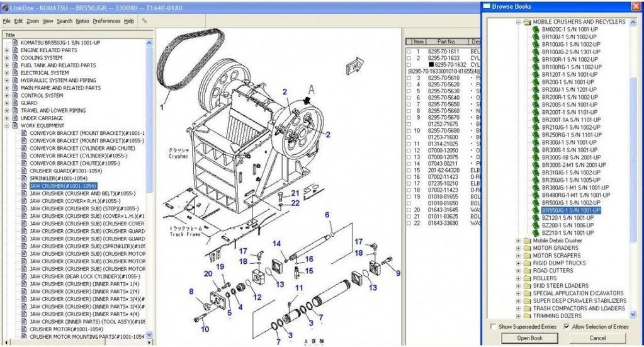The width and height of the screenshot is (644, 347).
Task: Expand ENGINE RELATED PARTS node
Action: (6, 50)
